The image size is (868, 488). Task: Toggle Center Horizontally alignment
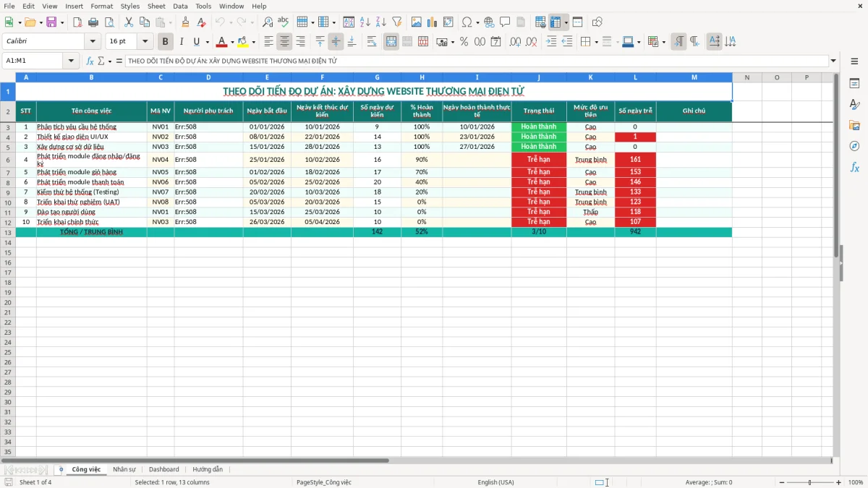tap(285, 42)
